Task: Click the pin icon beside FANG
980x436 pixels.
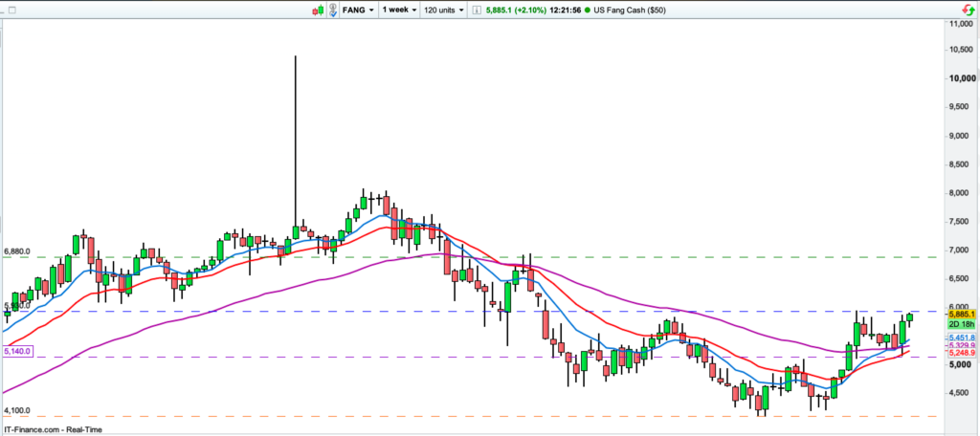Action: [332, 10]
